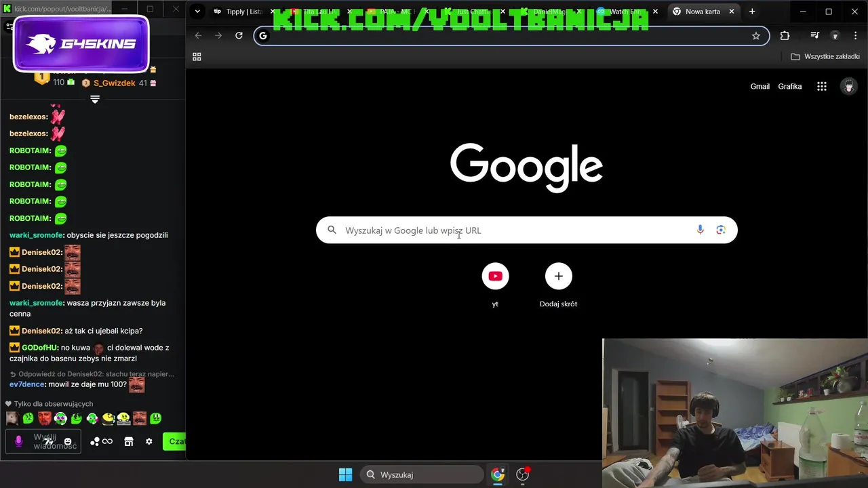
Task: Open the Wszystkie zakładki bookmarks folder
Action: point(825,57)
